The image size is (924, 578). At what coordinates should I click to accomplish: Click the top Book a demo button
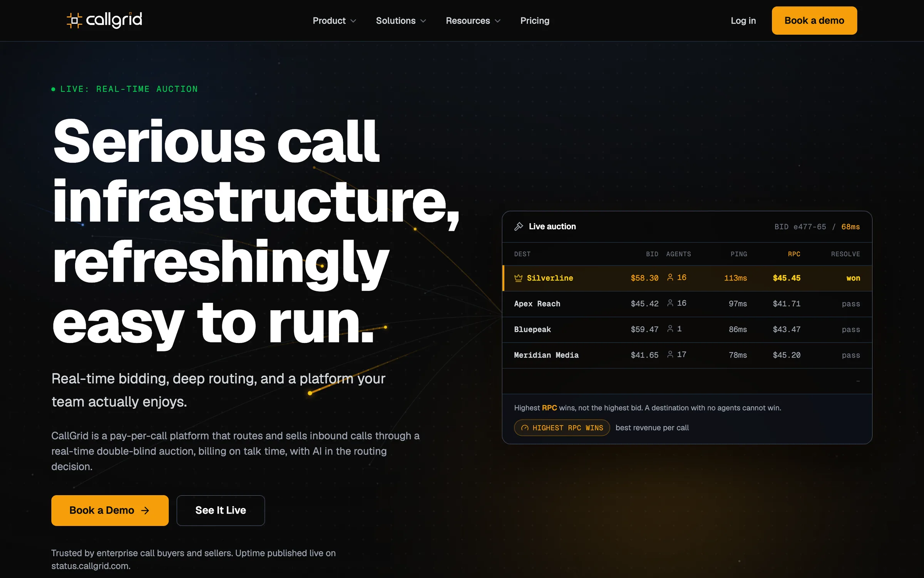[814, 20]
